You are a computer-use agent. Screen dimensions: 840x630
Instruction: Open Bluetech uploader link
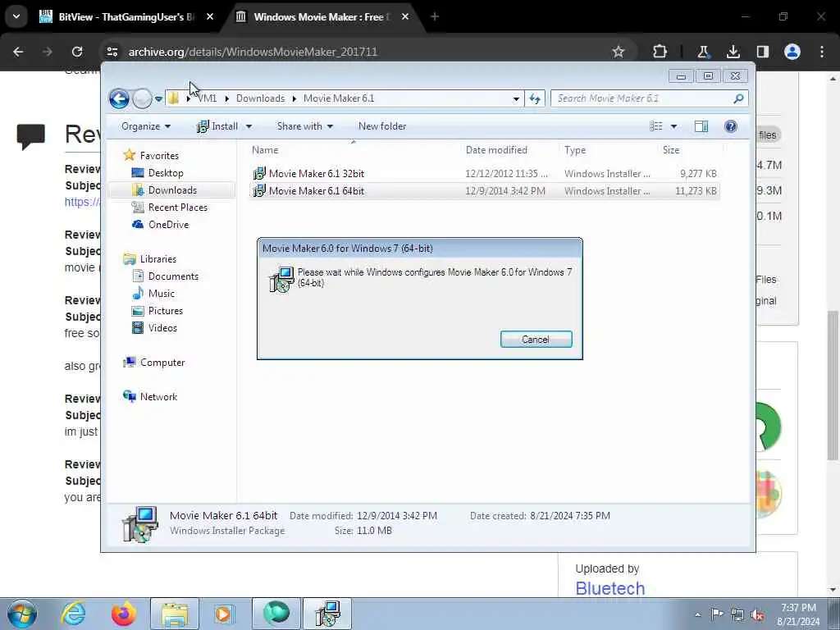(609, 588)
